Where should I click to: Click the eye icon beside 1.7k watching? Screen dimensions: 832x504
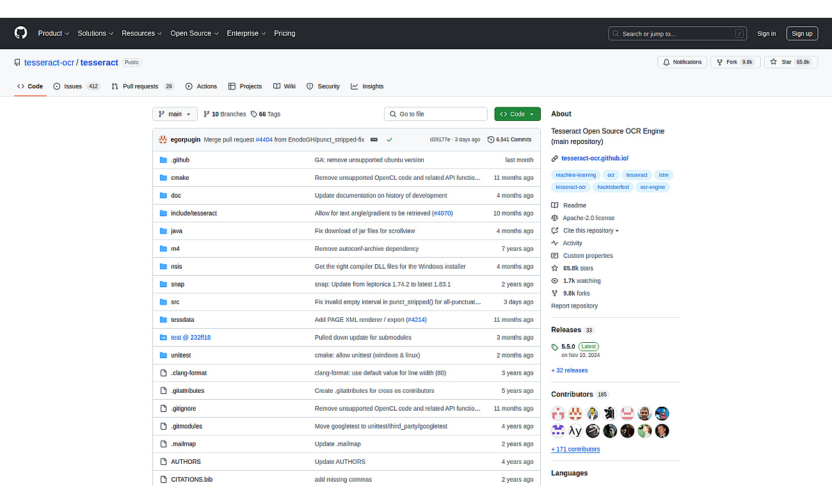point(555,281)
